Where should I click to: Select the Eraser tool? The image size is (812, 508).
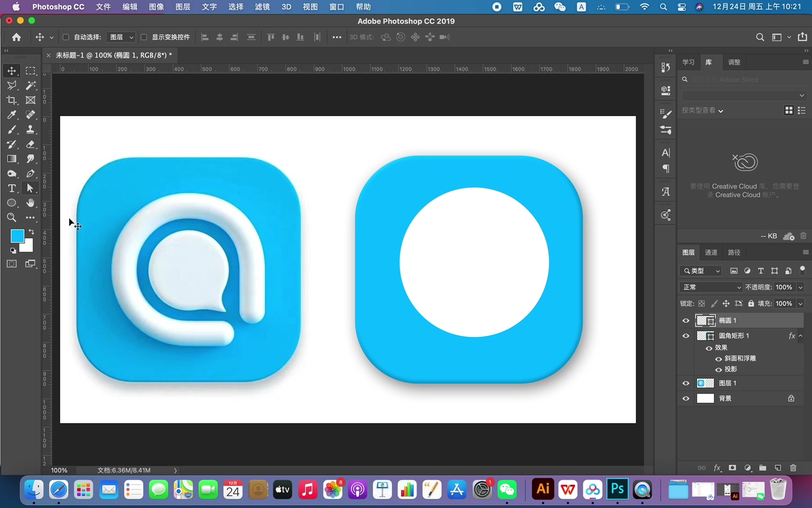(31, 144)
